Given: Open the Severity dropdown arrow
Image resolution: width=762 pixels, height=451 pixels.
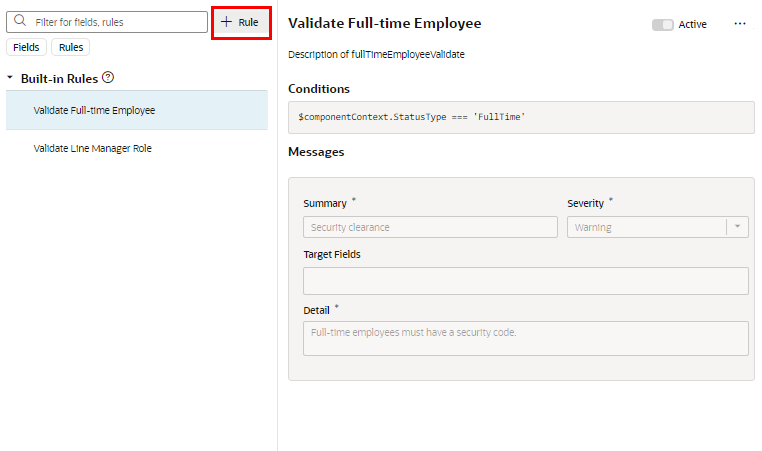Looking at the screenshot, I should (737, 227).
